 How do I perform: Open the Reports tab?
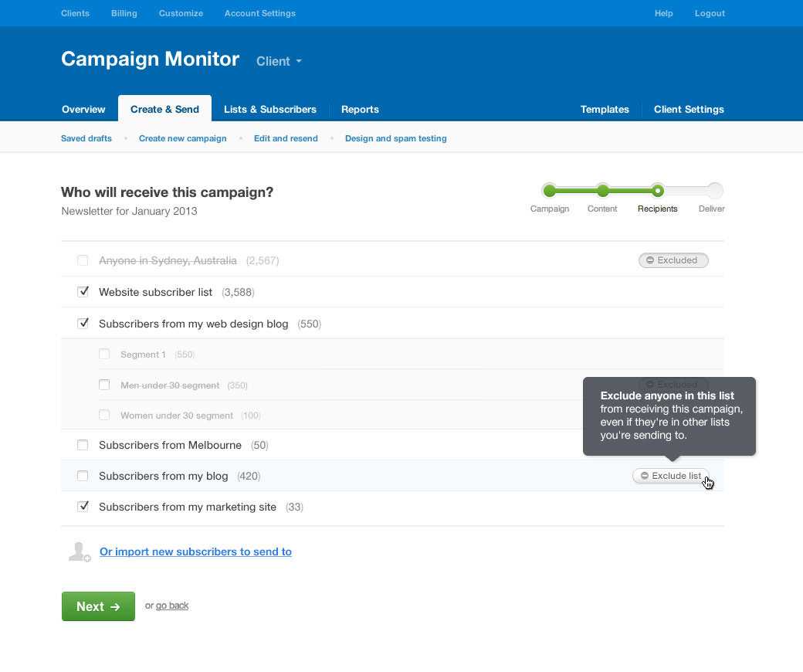[x=360, y=109]
